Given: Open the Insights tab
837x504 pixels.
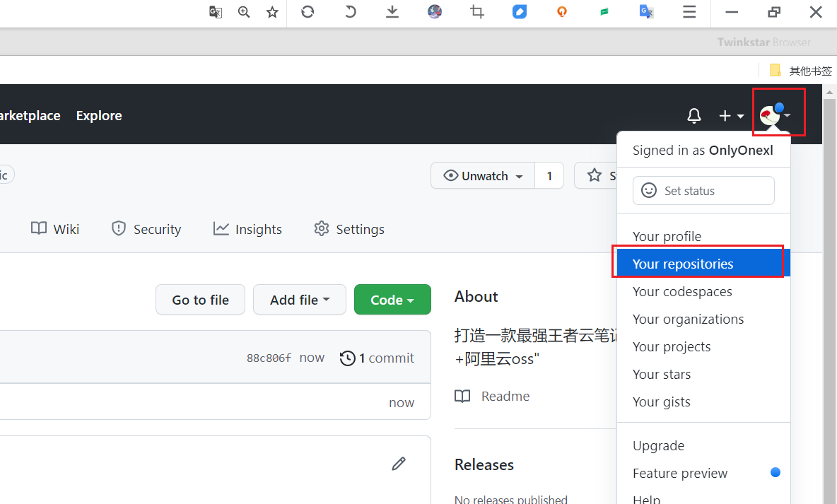Looking at the screenshot, I should [x=247, y=229].
